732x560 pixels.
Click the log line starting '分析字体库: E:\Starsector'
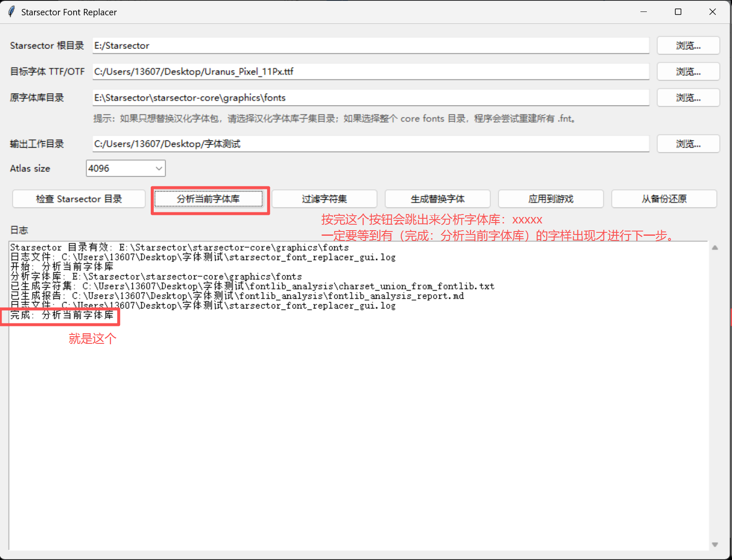(x=156, y=277)
